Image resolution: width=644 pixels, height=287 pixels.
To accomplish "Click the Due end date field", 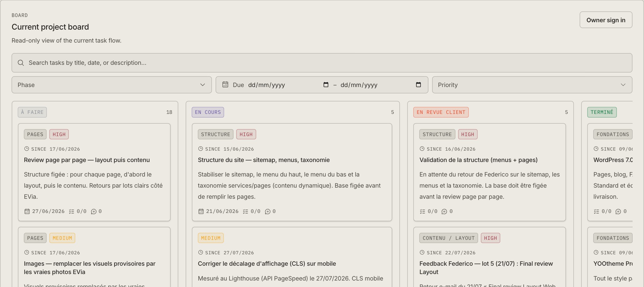I will tap(381, 85).
